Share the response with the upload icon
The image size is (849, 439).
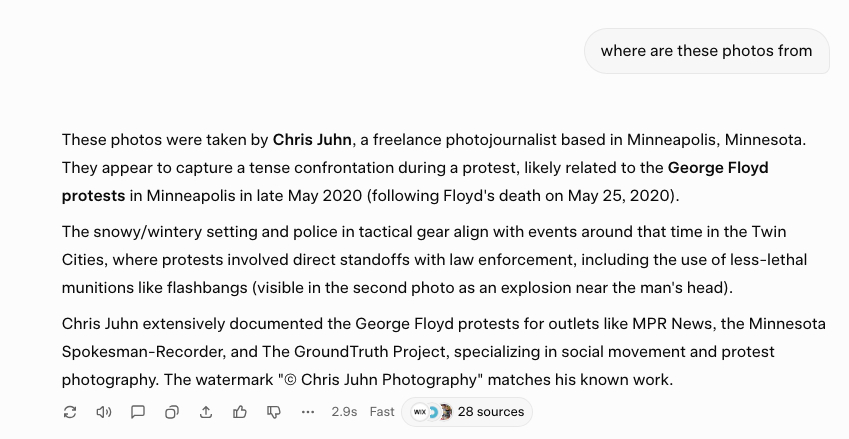pos(206,412)
